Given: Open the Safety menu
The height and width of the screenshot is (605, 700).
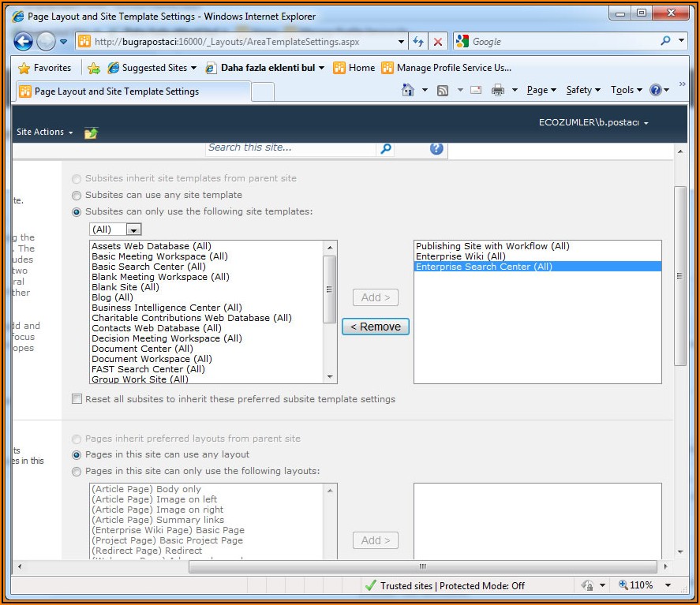Looking at the screenshot, I should (582, 90).
